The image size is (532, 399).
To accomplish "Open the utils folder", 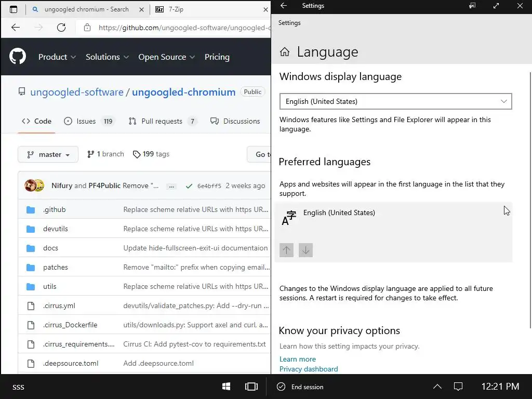I will pos(49,286).
